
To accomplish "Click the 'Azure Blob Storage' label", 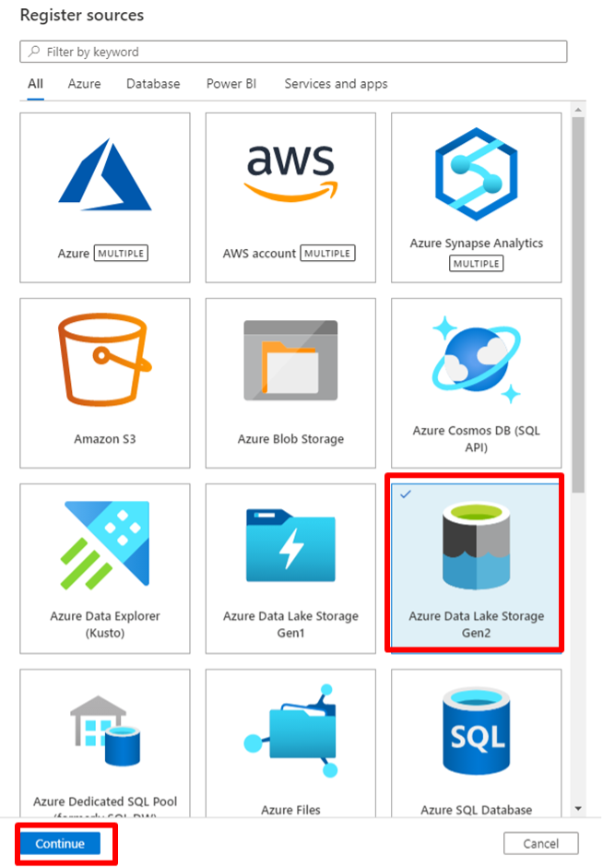I will coord(290,439).
